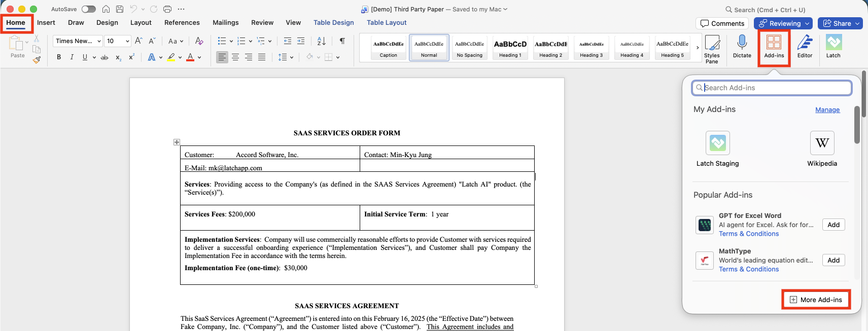Increase font size

point(138,41)
